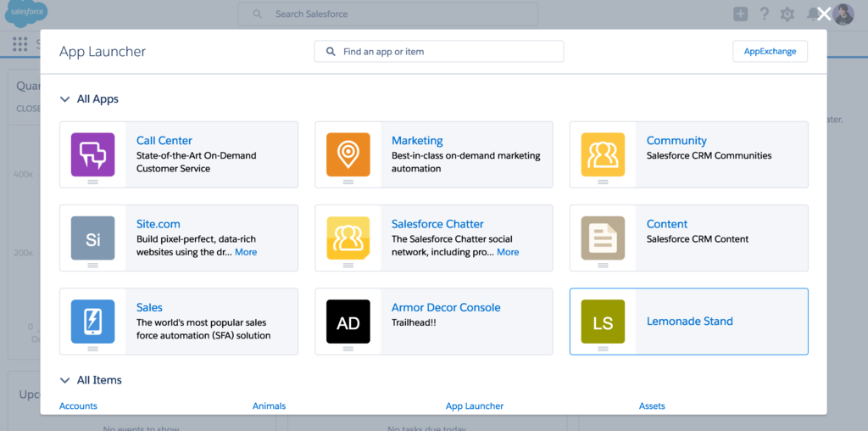Open the Armor Decor Console link

[x=446, y=307]
